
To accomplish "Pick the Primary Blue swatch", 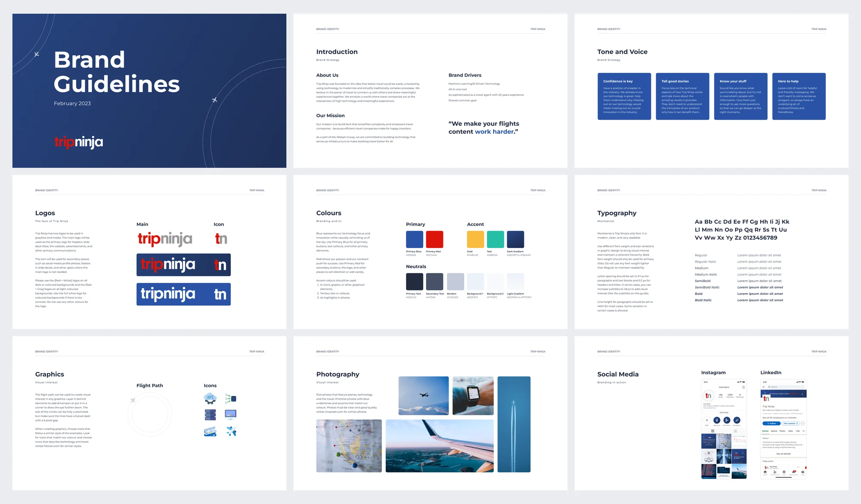I will pyautogui.click(x=415, y=239).
